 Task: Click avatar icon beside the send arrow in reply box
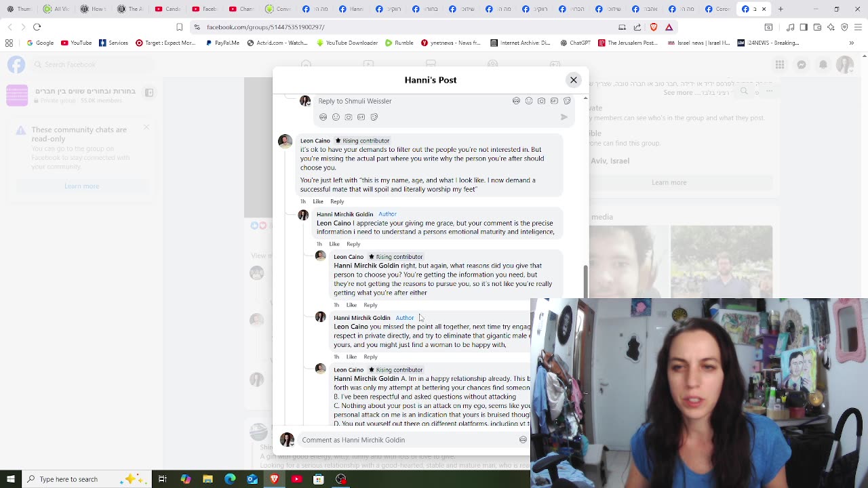[323, 117]
